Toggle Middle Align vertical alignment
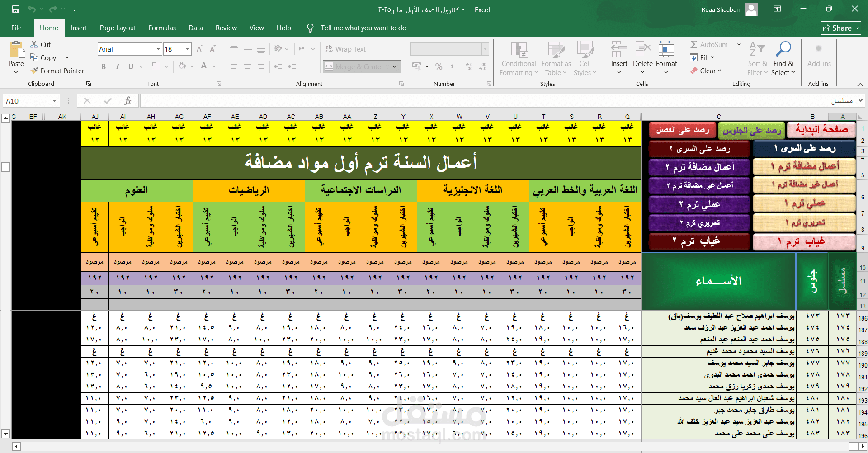Viewport: 868px width, 453px height. 248,49
